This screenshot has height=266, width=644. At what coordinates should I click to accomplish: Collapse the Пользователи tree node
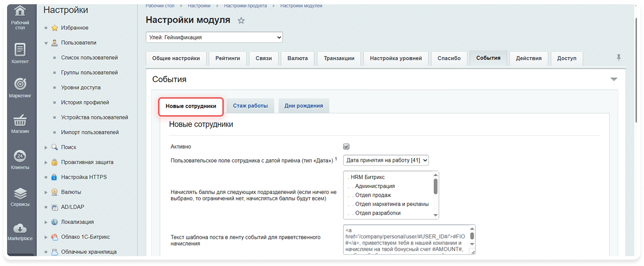pos(46,43)
